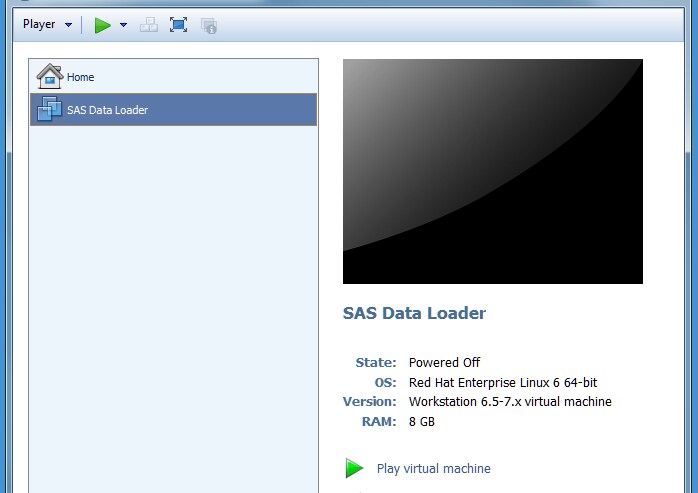Click the SAS Data Loader VM icon
The width and height of the screenshot is (698, 493).
tap(49, 110)
